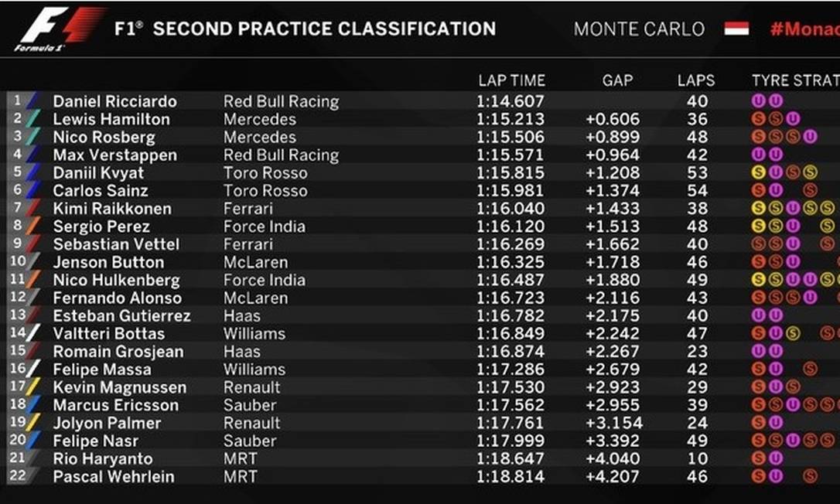Click the Red Bull Racing team for Ricciardo

(281, 101)
